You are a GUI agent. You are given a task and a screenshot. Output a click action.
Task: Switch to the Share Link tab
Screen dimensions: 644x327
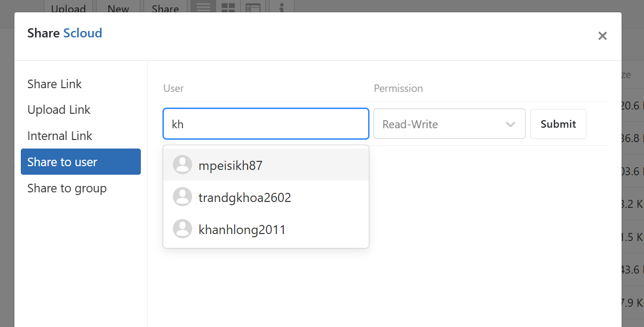(x=54, y=84)
